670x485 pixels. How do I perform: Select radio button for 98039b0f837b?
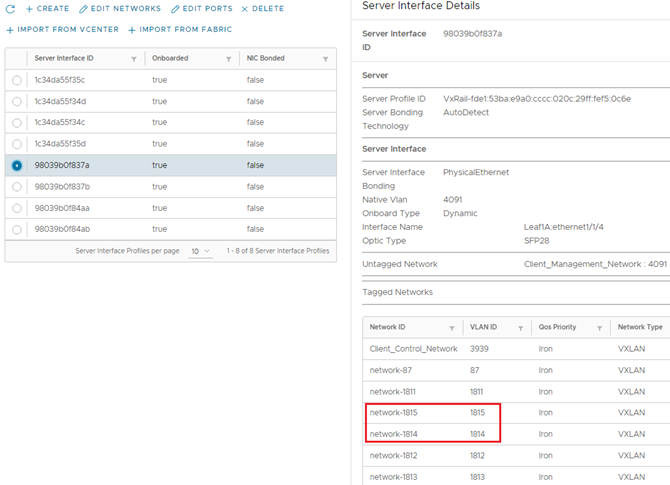17,187
